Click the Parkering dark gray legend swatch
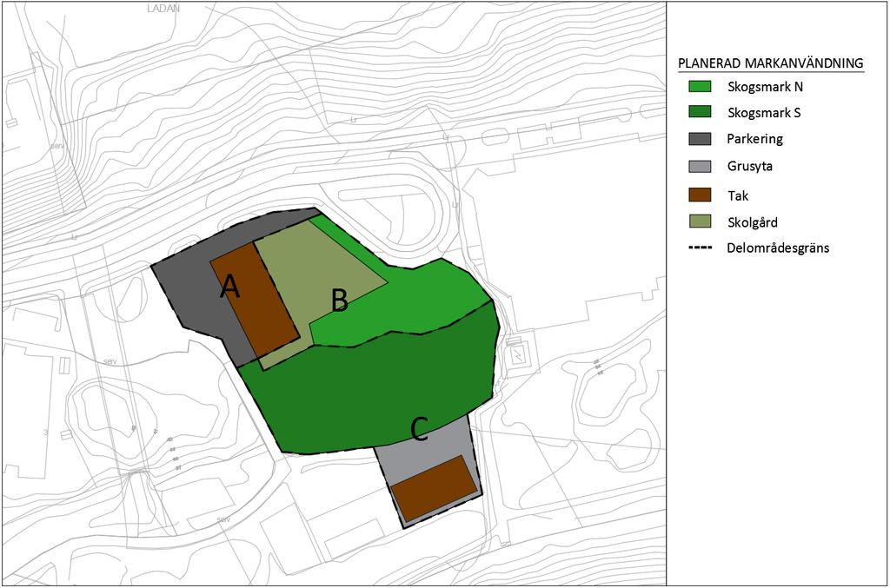Viewport: 890px width, 588px height. point(700,139)
